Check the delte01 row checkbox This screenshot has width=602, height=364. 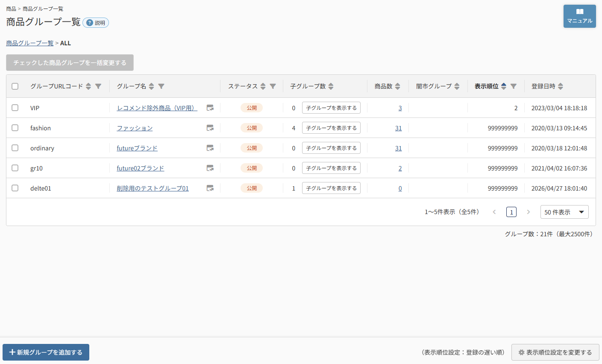pos(15,188)
